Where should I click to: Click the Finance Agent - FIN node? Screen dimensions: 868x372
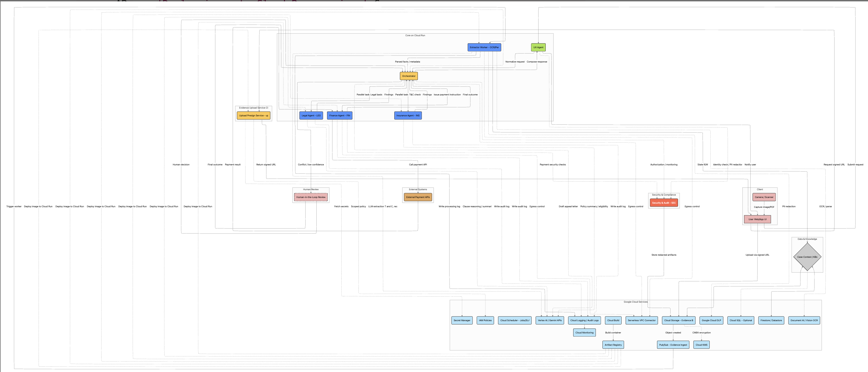339,115
